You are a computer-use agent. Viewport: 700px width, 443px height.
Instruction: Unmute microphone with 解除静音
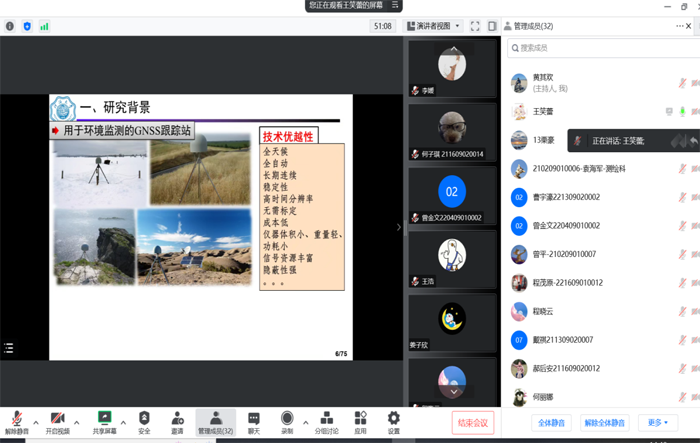tap(16, 422)
